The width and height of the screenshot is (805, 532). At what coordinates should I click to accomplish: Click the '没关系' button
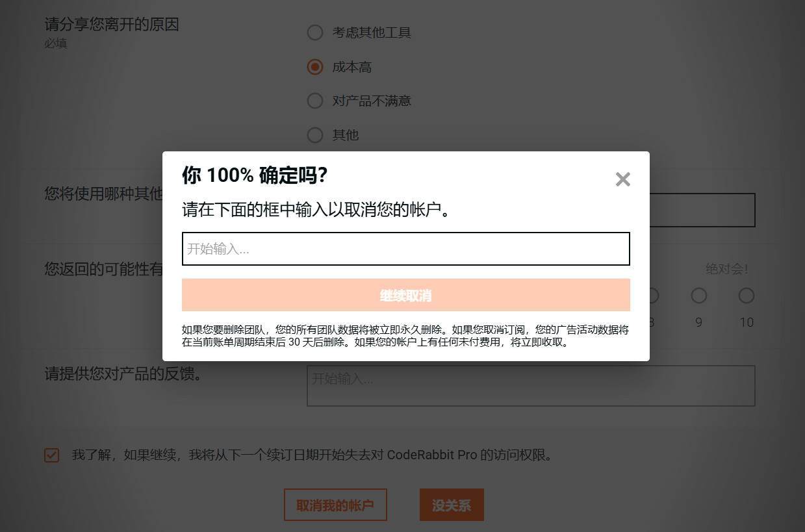452,505
